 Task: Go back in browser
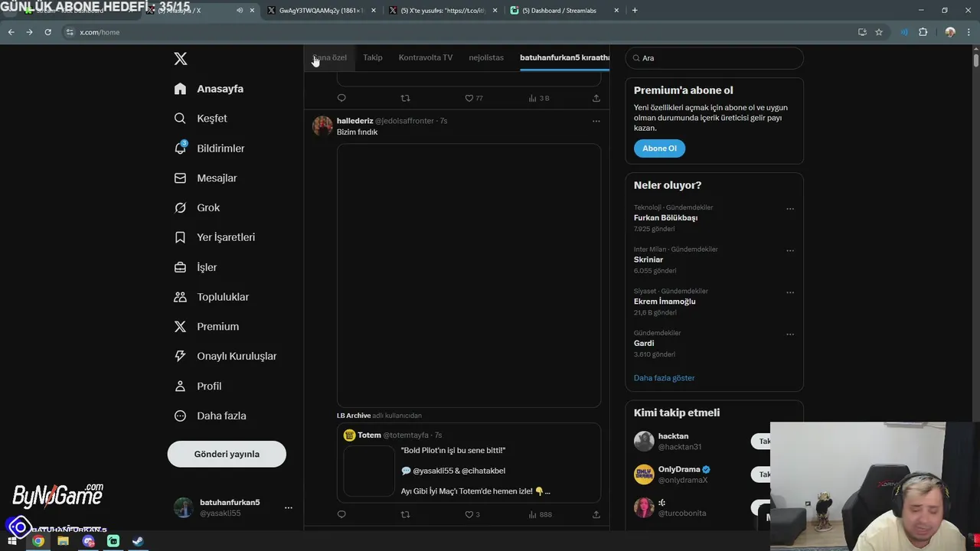pos(11,32)
